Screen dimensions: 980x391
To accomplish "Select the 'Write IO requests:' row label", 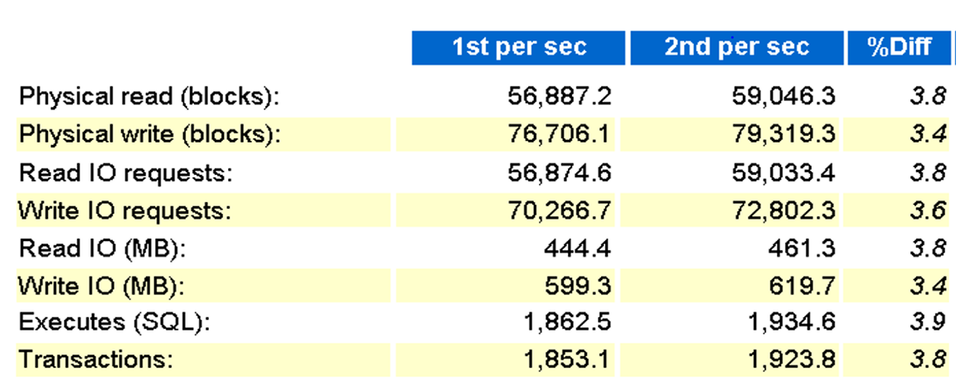I will click(x=124, y=211).
